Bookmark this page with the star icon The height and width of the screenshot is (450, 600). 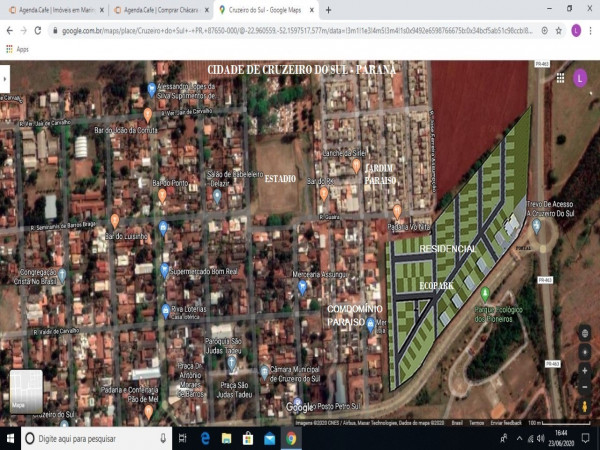558,30
